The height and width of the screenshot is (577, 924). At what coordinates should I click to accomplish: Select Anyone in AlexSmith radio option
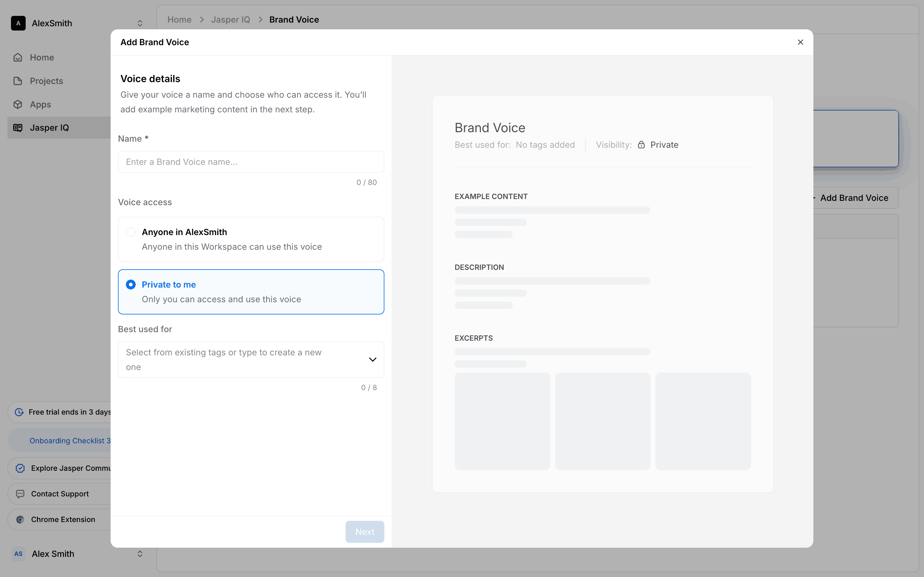tap(130, 232)
